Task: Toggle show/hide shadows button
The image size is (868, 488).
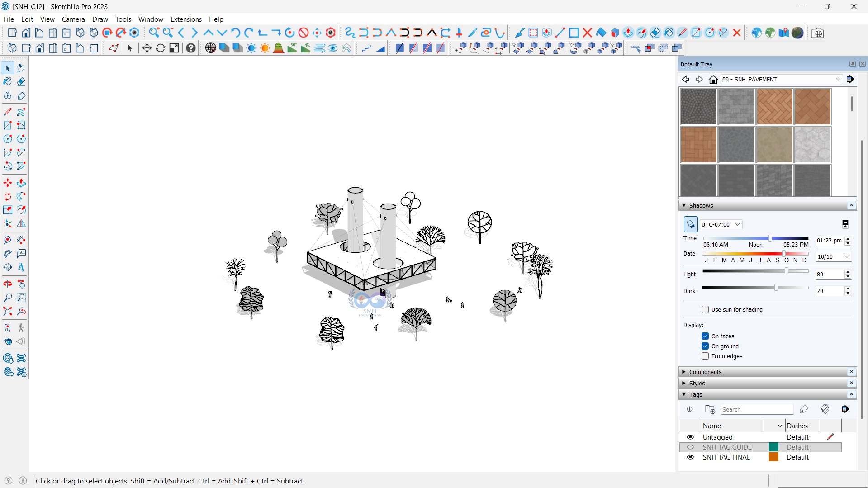Action: point(691,224)
